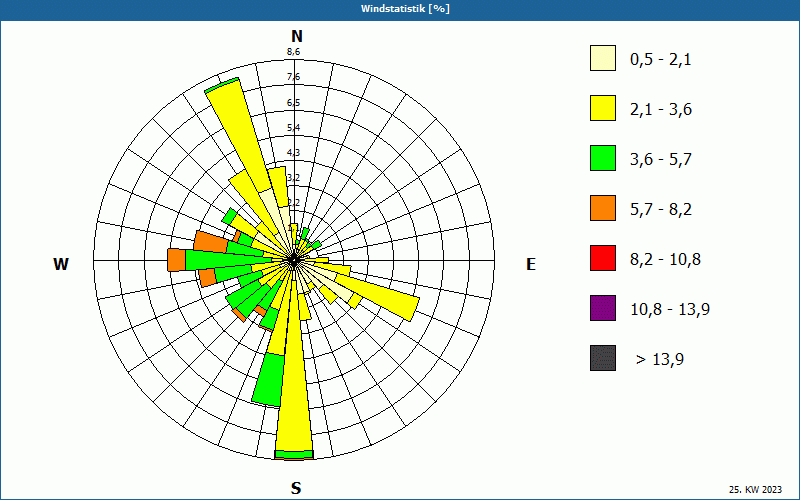Click the pale yellow 0,5 - 2,1 legend swatch

603,58
